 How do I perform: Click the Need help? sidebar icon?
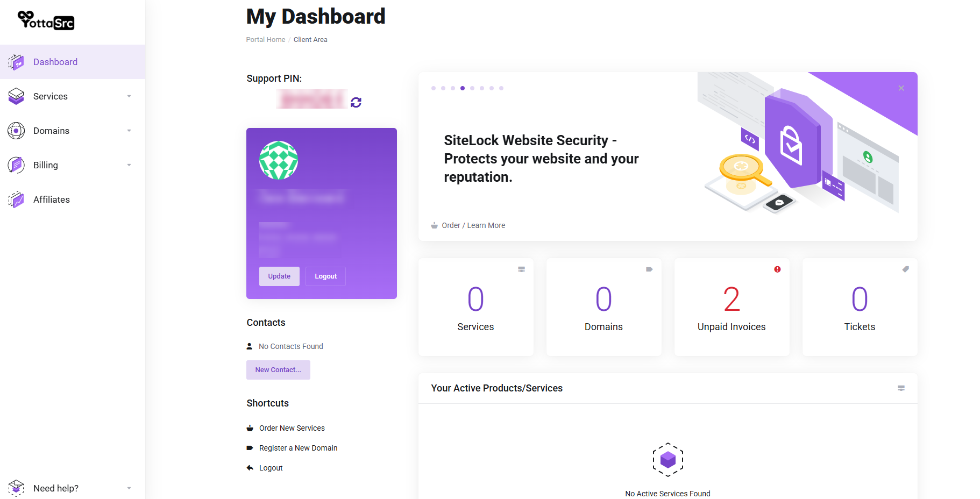point(16,488)
